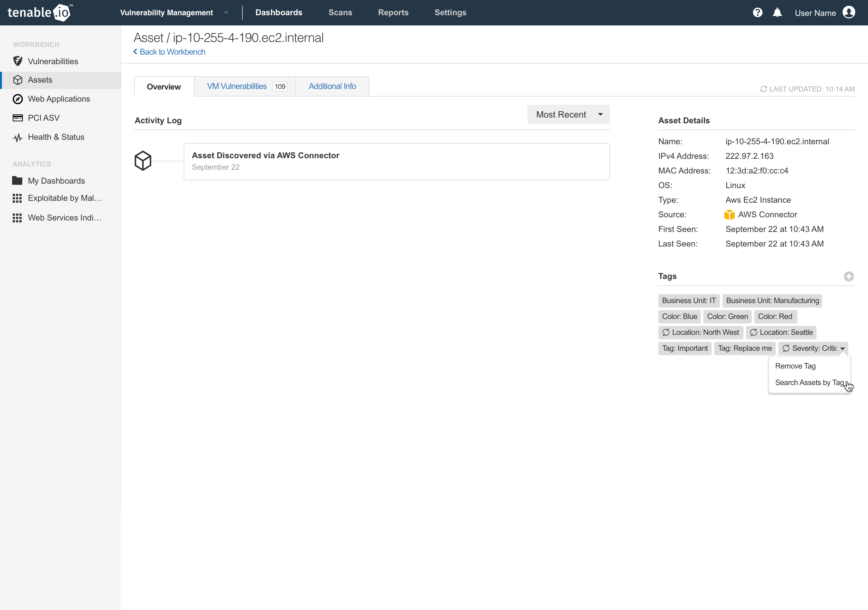Click the PCI ASV card icon
The width and height of the screenshot is (868, 610).
tap(18, 118)
